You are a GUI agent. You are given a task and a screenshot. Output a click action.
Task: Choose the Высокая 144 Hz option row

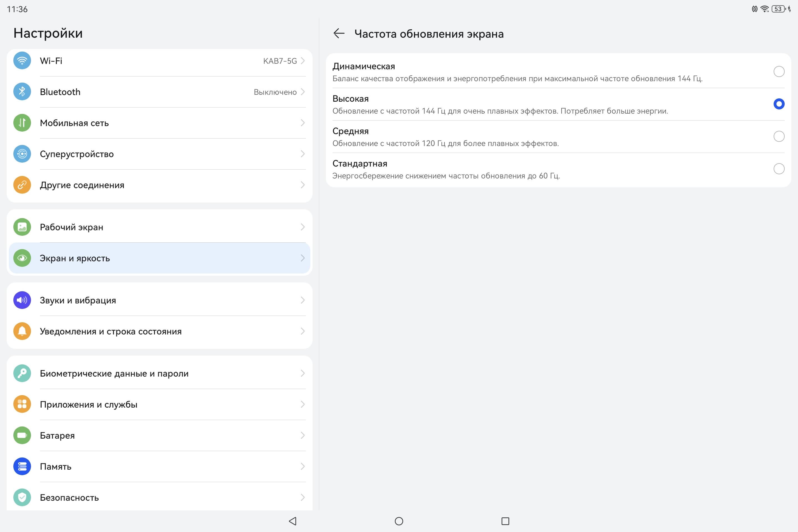coord(543,104)
